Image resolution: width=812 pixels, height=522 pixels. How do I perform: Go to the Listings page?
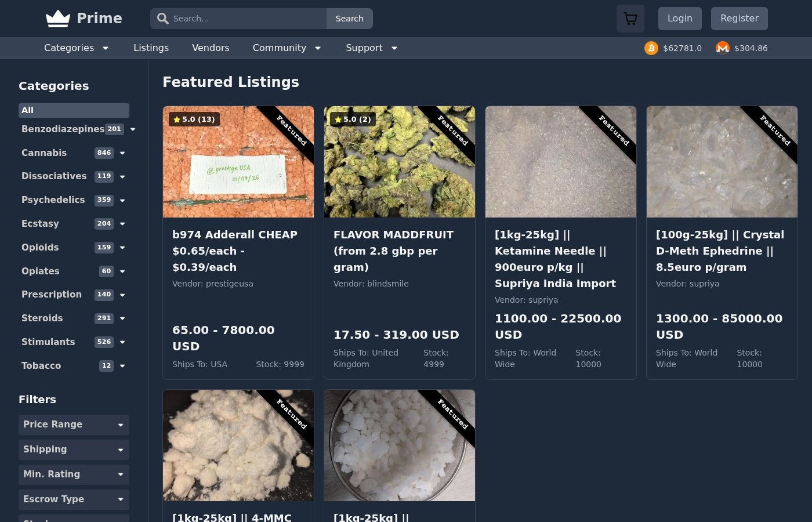click(151, 48)
